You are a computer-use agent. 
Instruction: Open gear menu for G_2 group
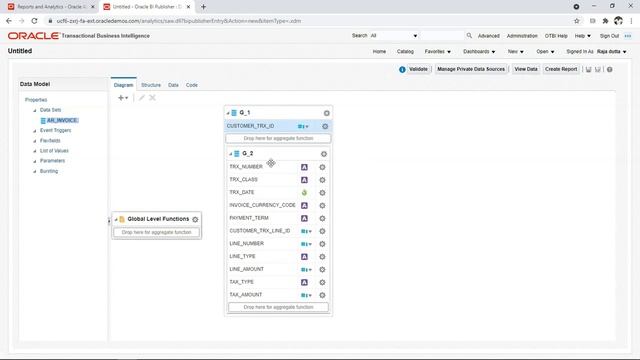[324, 154]
